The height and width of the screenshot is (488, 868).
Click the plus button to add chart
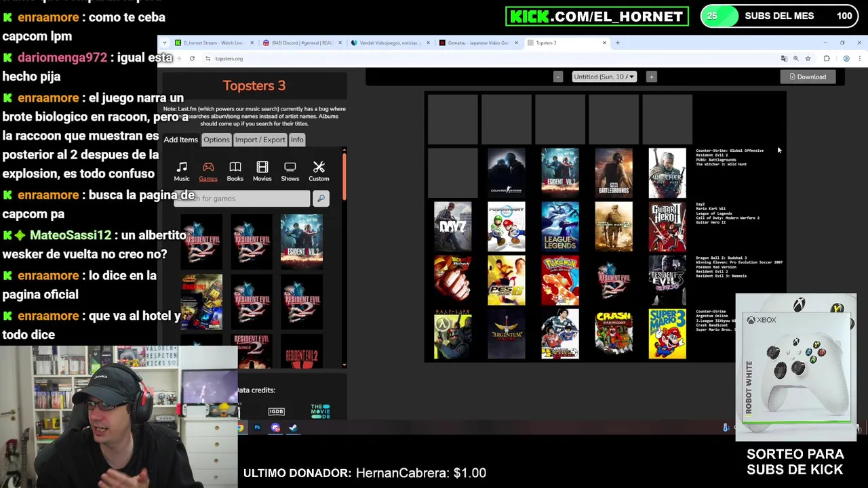click(651, 77)
